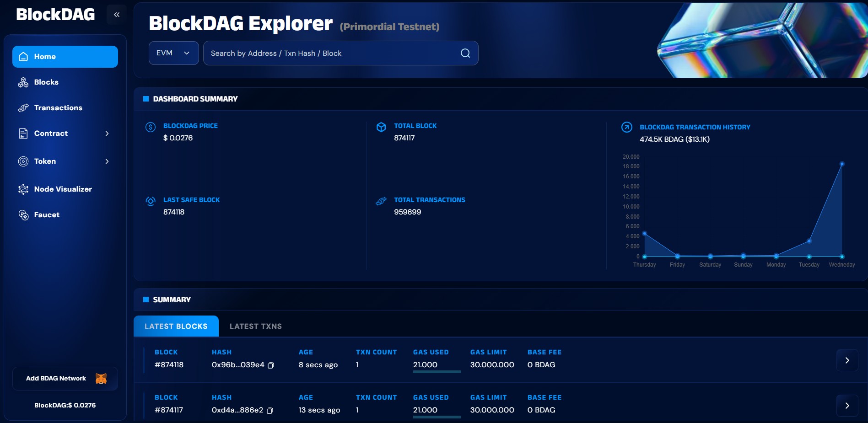The width and height of the screenshot is (868, 423).
Task: Click the Dashboard Summary heading
Action: 195,99
